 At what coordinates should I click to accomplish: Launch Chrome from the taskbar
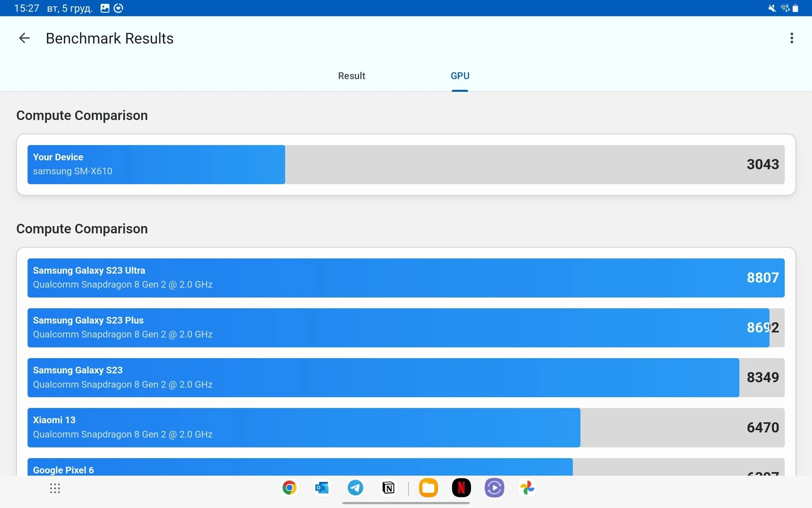pyautogui.click(x=289, y=488)
